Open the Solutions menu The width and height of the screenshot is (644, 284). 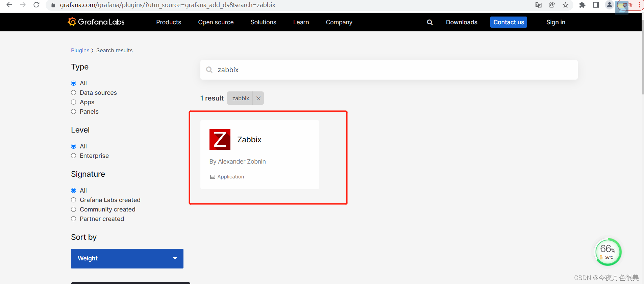click(x=263, y=22)
